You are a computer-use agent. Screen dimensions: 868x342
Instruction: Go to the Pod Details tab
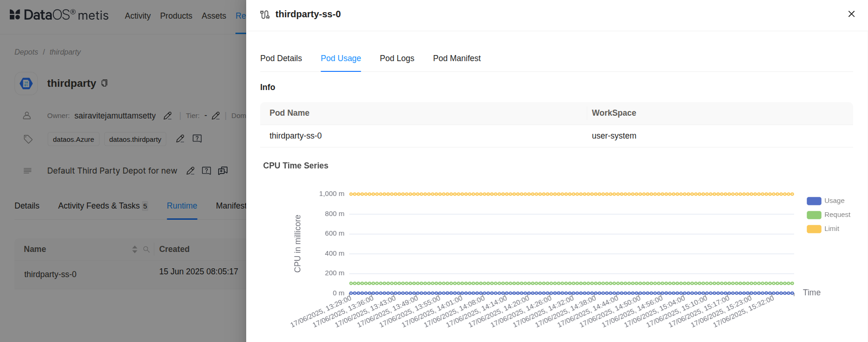tap(281, 58)
